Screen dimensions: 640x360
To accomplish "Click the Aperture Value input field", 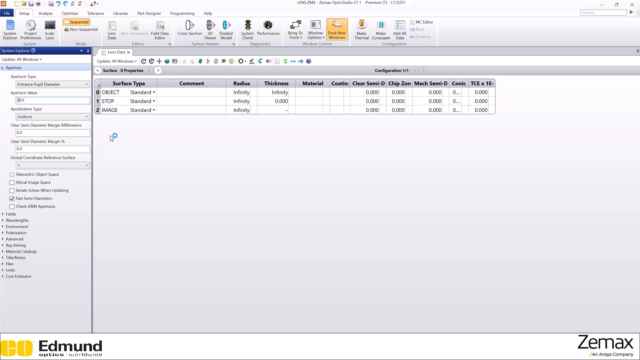I will pyautogui.click(x=52, y=100).
